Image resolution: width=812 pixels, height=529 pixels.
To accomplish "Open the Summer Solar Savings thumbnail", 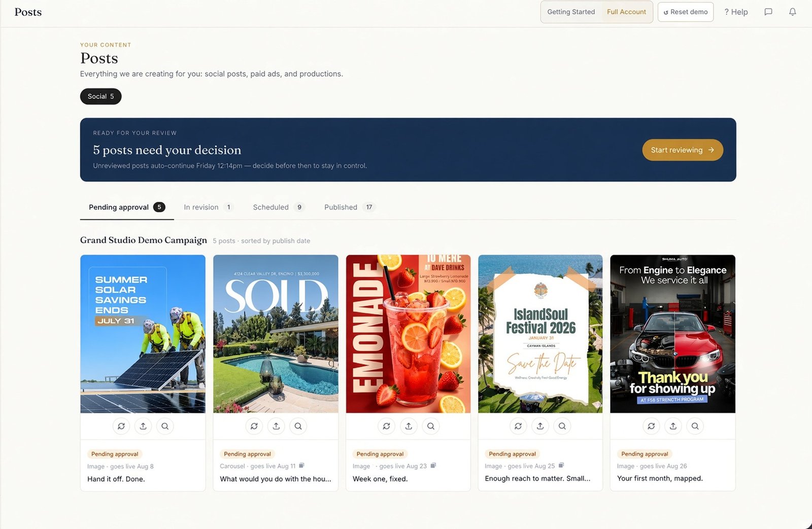I will click(143, 334).
